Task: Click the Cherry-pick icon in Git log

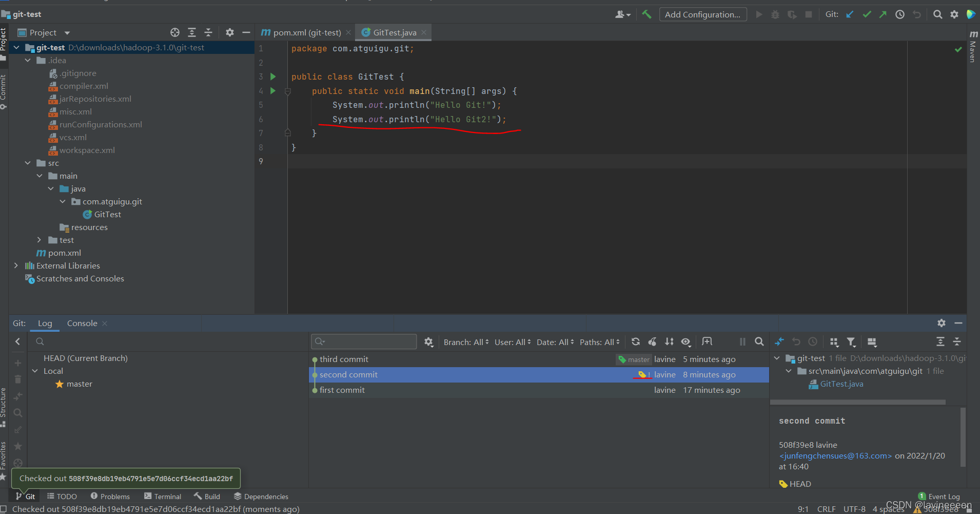Action: (x=652, y=342)
